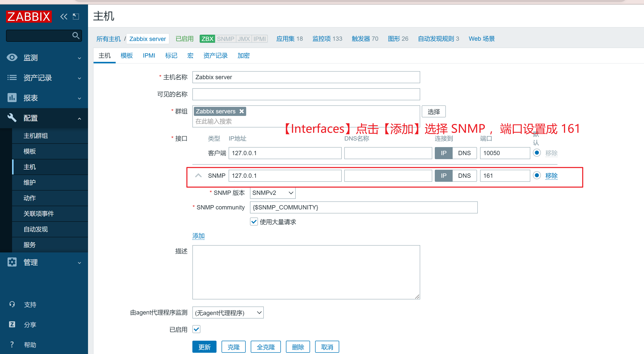Choose DNS connection for SNMP interface
The width and height of the screenshot is (644, 354).
pos(464,175)
